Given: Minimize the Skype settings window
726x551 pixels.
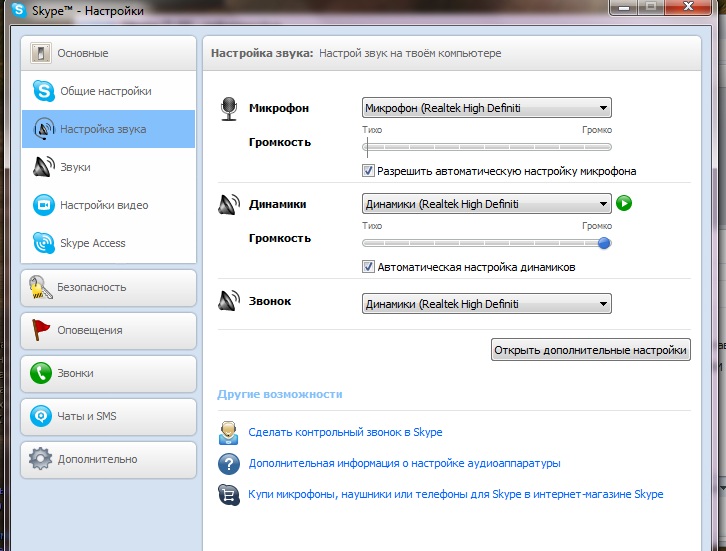Looking at the screenshot, I should tap(625, 7).
